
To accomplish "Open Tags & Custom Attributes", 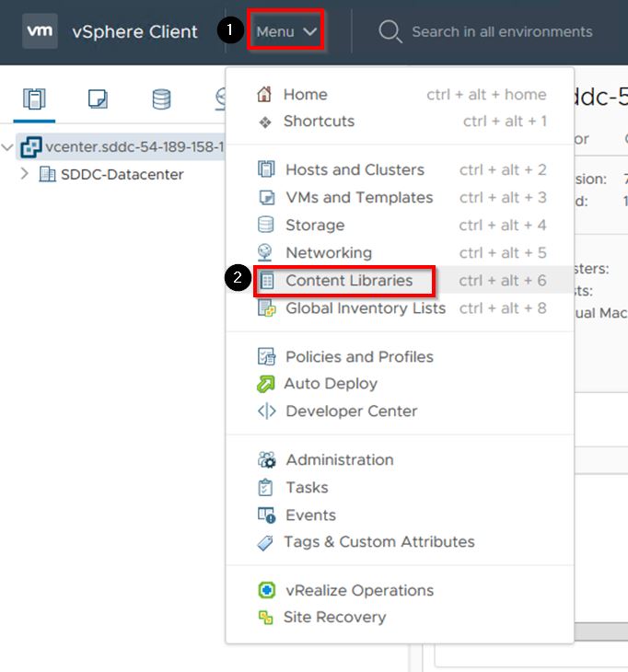I will click(379, 541).
